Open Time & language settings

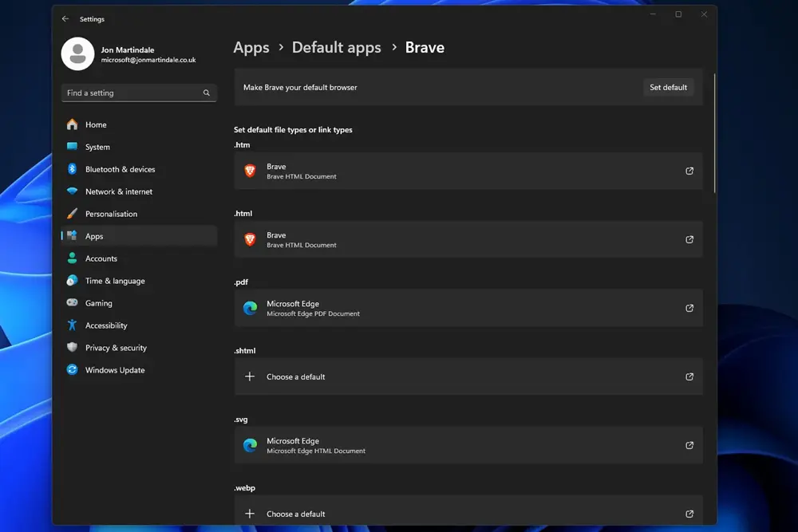tap(139, 281)
